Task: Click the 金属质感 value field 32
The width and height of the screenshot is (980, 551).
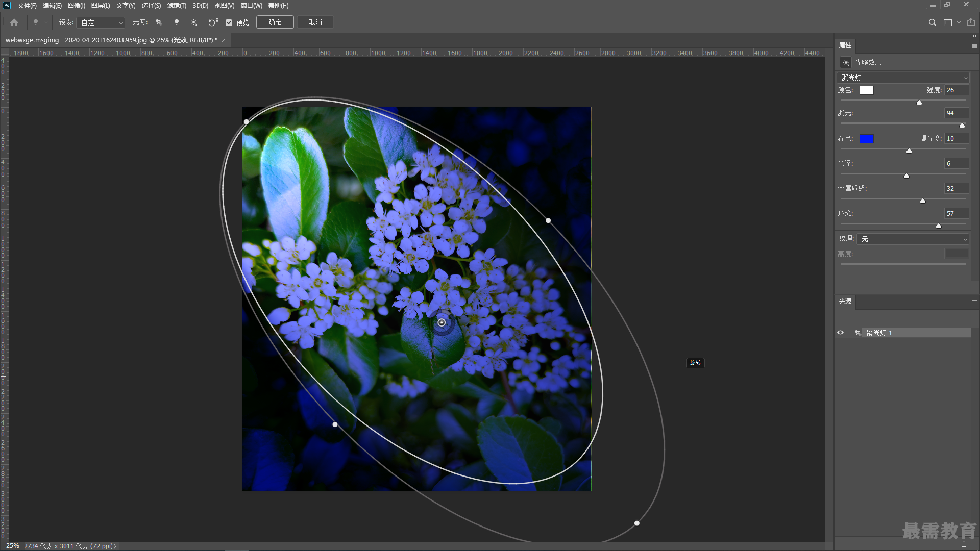Action: (957, 189)
